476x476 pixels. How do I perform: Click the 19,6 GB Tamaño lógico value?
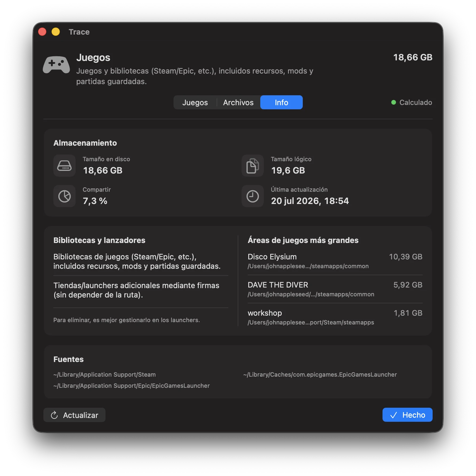coord(288,170)
